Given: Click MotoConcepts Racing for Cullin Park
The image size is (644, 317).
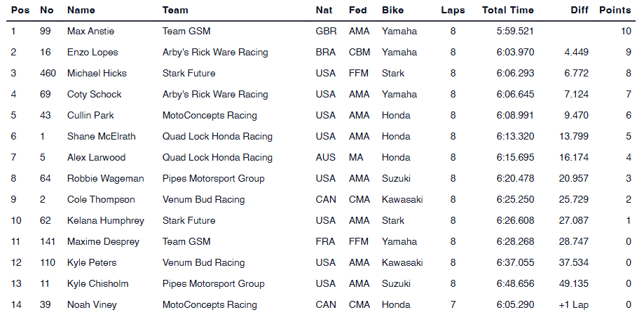Looking at the screenshot, I should coord(210,116).
